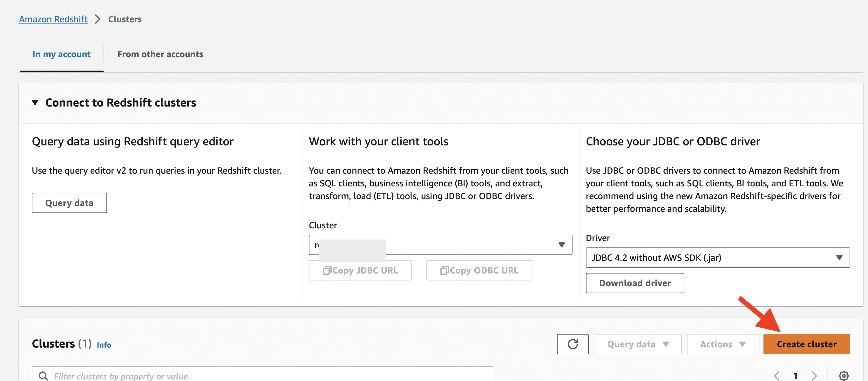
Task: Collapse Connect to Redshift clusters section
Action: coord(35,102)
